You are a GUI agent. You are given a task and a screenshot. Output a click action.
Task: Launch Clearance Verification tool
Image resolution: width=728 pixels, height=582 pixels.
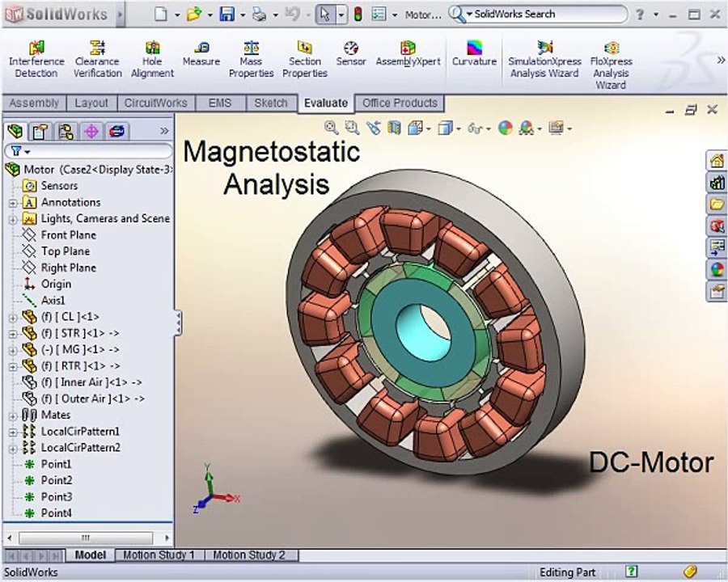(98, 59)
